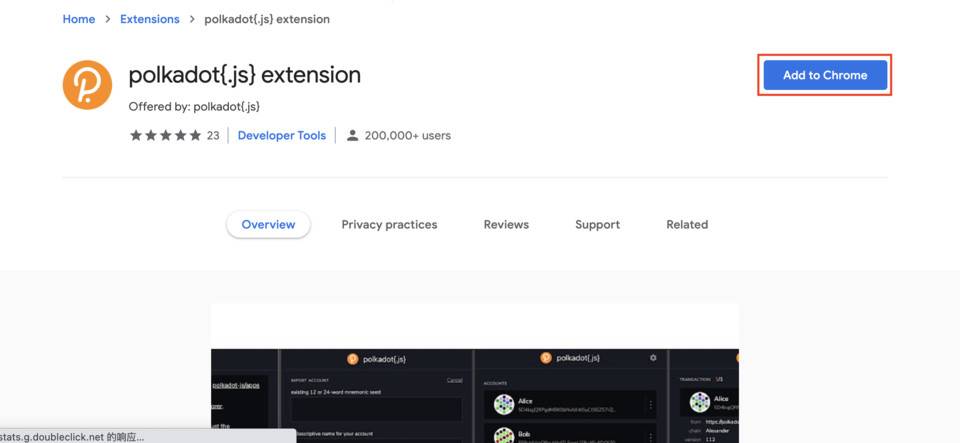Open the Developer Tools category link
960x443 pixels.
coord(282,135)
